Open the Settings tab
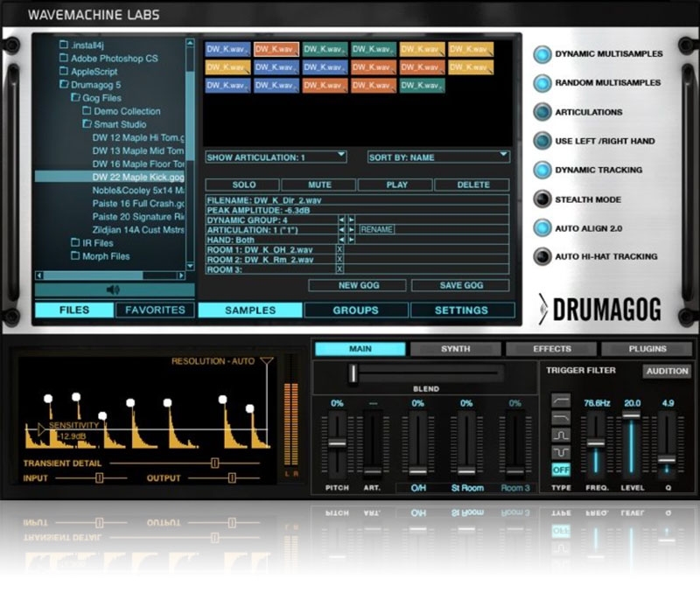The height and width of the screenshot is (607, 700). pyautogui.click(x=462, y=310)
